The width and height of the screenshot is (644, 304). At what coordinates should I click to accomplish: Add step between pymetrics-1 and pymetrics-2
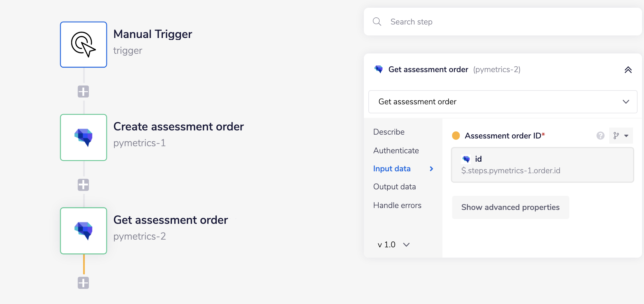point(83,185)
